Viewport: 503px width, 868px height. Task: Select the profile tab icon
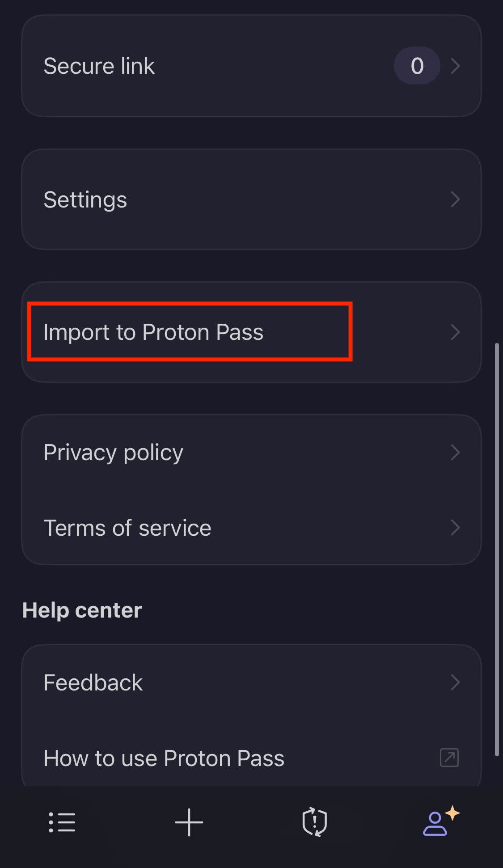(435, 824)
